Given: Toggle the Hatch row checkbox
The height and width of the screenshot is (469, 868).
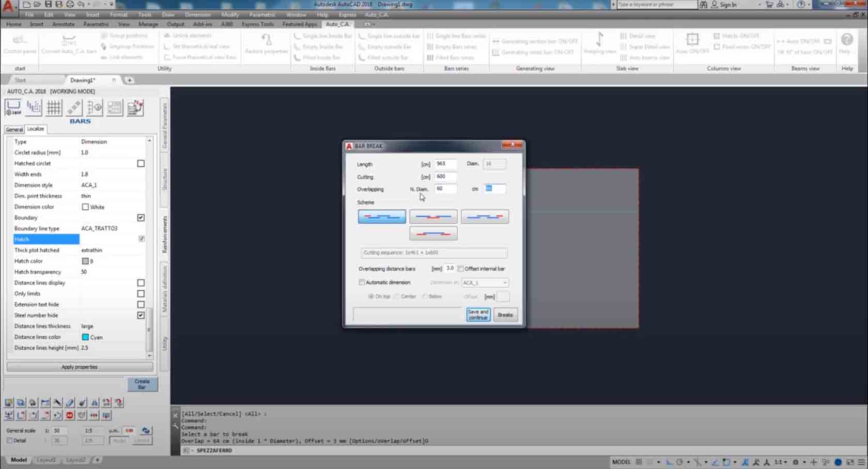Looking at the screenshot, I should (141, 239).
